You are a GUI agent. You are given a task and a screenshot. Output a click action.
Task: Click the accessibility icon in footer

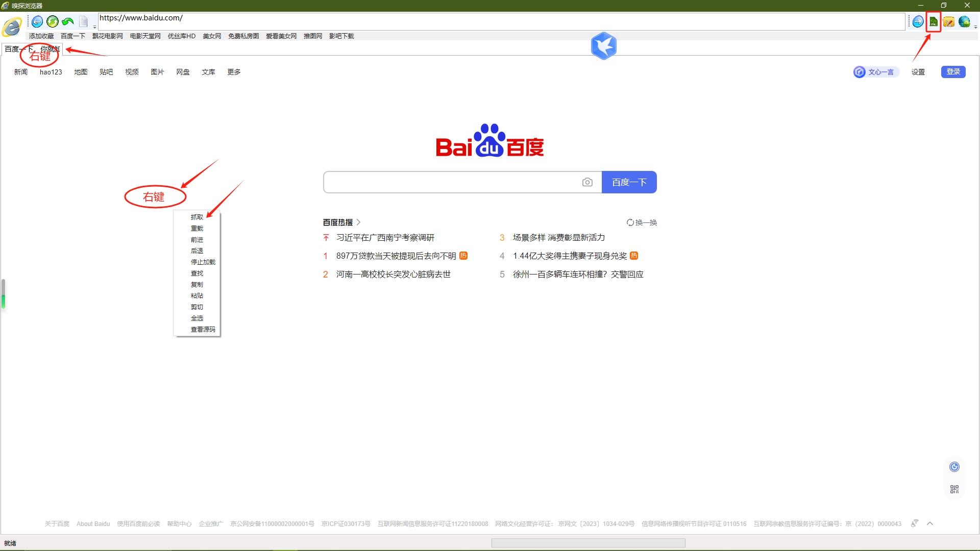(x=915, y=523)
